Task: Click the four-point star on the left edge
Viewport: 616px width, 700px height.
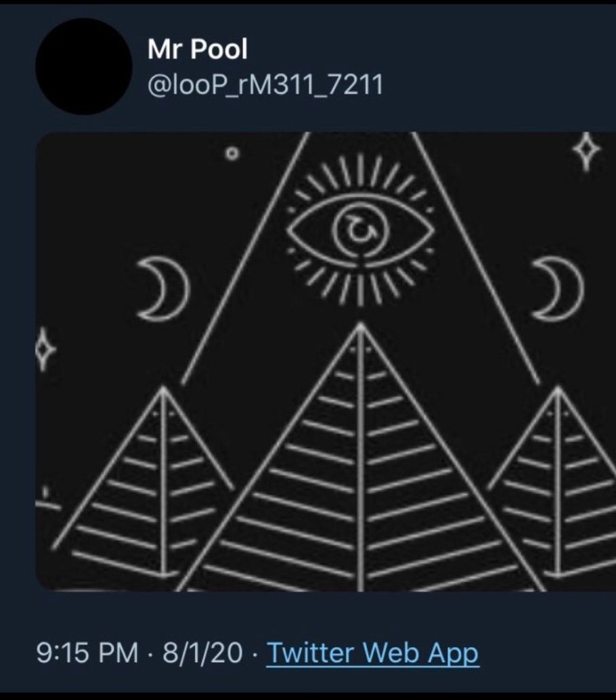Action: coord(44,349)
